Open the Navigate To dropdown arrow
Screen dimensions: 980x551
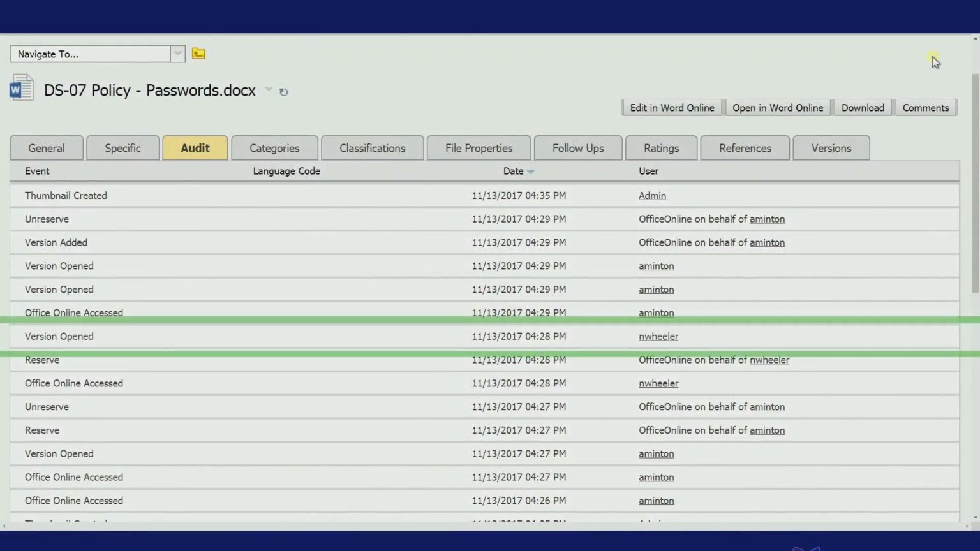click(x=177, y=54)
